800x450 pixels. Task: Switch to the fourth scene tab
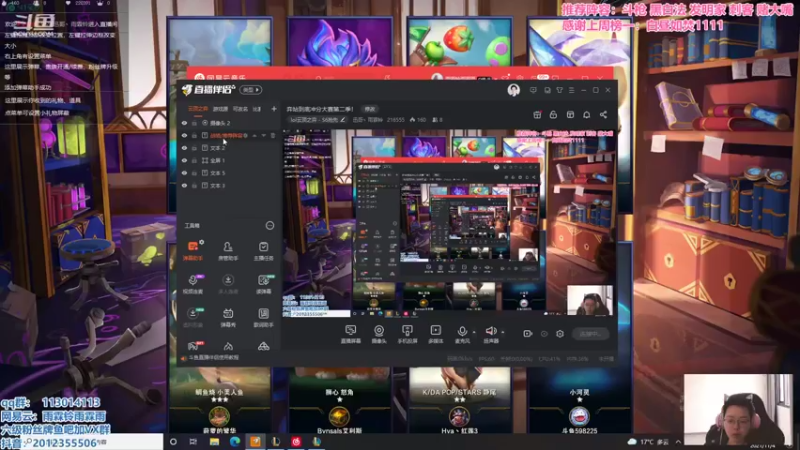click(257, 109)
